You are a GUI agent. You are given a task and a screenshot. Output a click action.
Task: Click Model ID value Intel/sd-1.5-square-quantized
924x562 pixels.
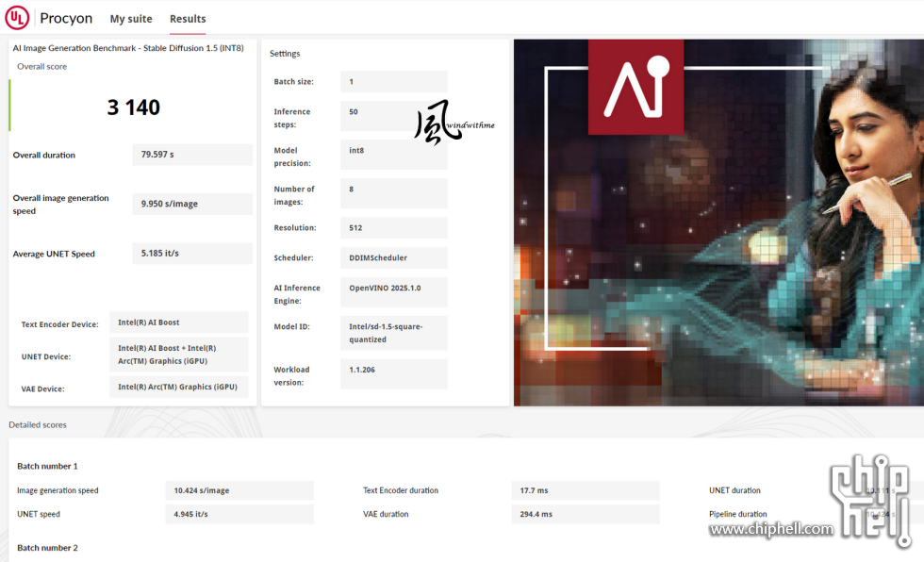[x=394, y=333]
